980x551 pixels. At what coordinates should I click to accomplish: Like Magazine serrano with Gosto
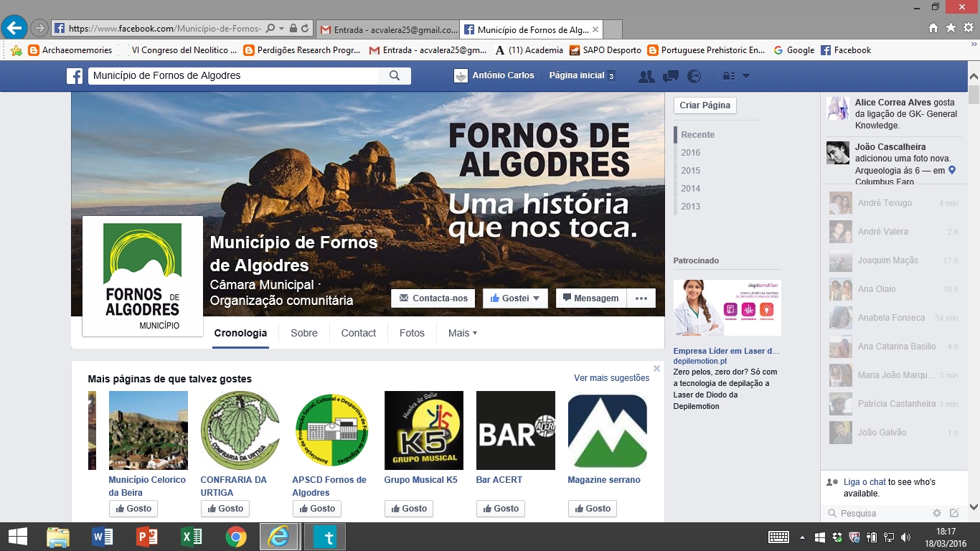point(592,509)
